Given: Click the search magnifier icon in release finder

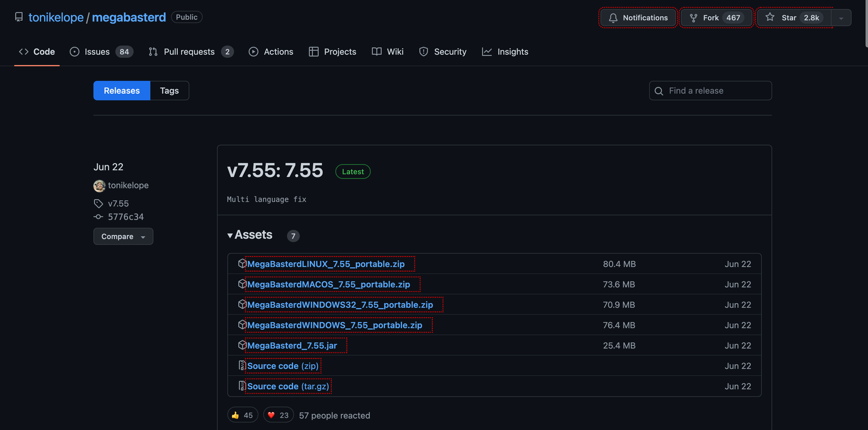Looking at the screenshot, I should [x=659, y=91].
